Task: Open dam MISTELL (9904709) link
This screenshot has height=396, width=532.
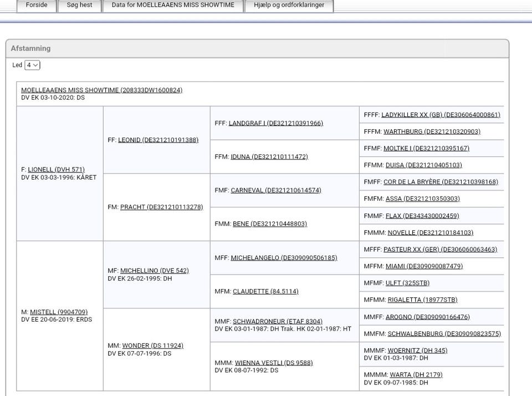Action: pyautogui.click(x=59, y=312)
